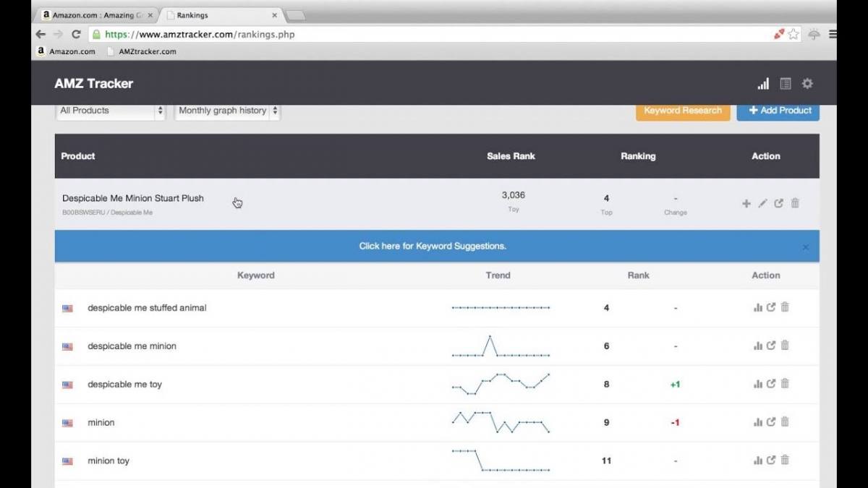Delete the Despicable Me product with trash icon
The height and width of the screenshot is (488, 868).
tap(795, 203)
